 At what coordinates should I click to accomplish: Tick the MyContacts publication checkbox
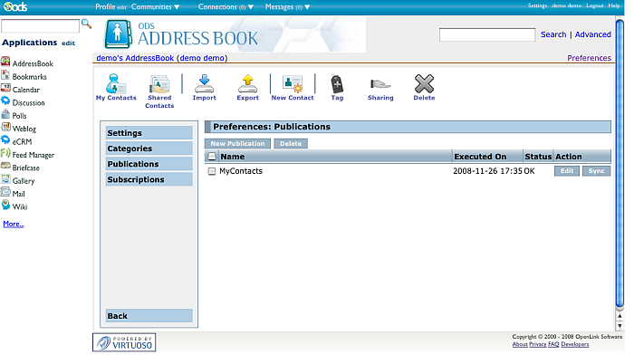click(x=212, y=171)
